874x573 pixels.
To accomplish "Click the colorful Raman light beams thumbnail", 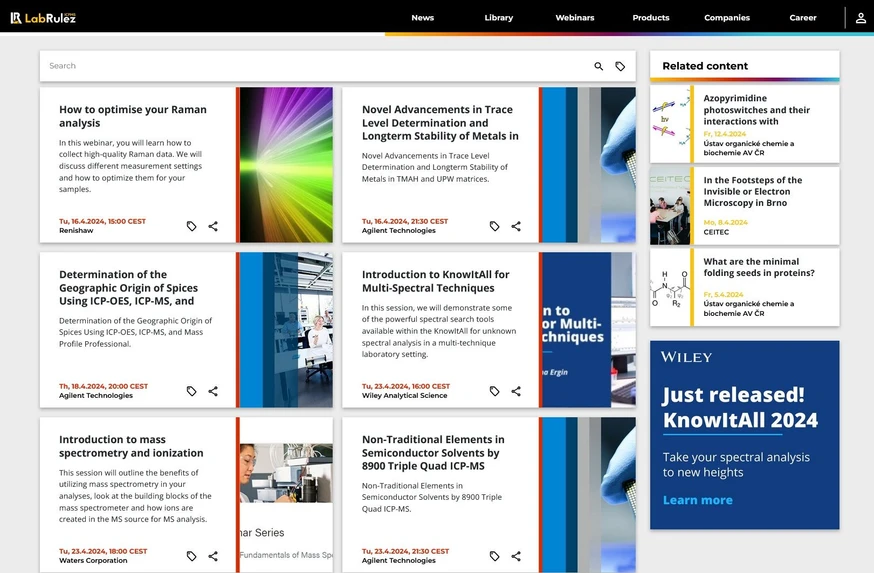I will tap(287, 164).
